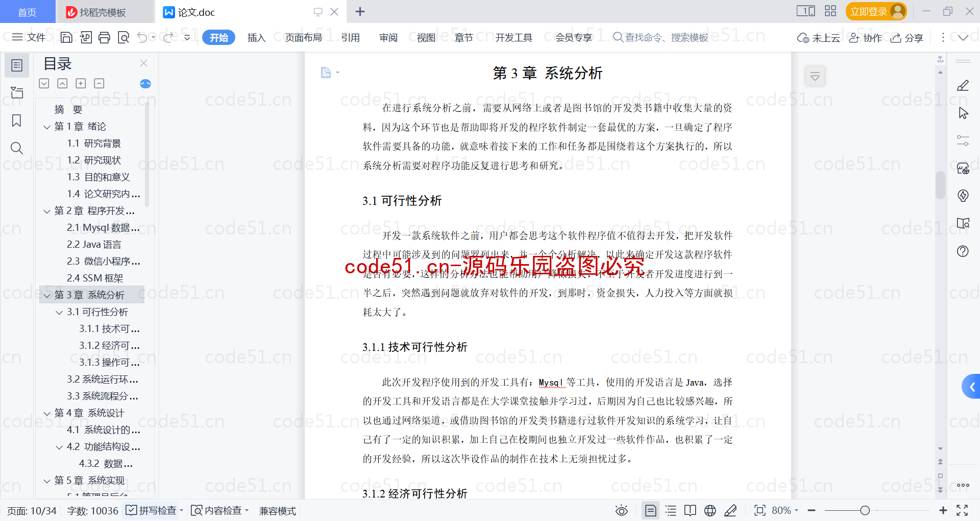Toggle writing mode pen icon in status bar
980x521 pixels.
[730, 510]
